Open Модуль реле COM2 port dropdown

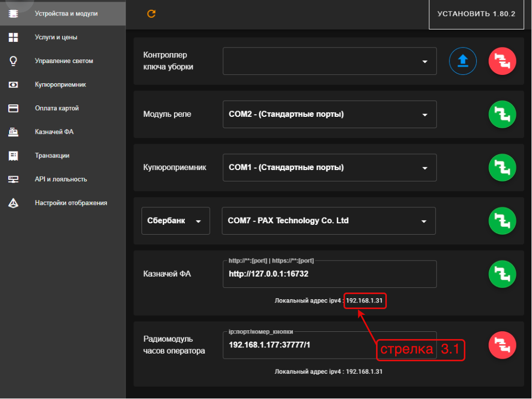[x=330, y=114]
